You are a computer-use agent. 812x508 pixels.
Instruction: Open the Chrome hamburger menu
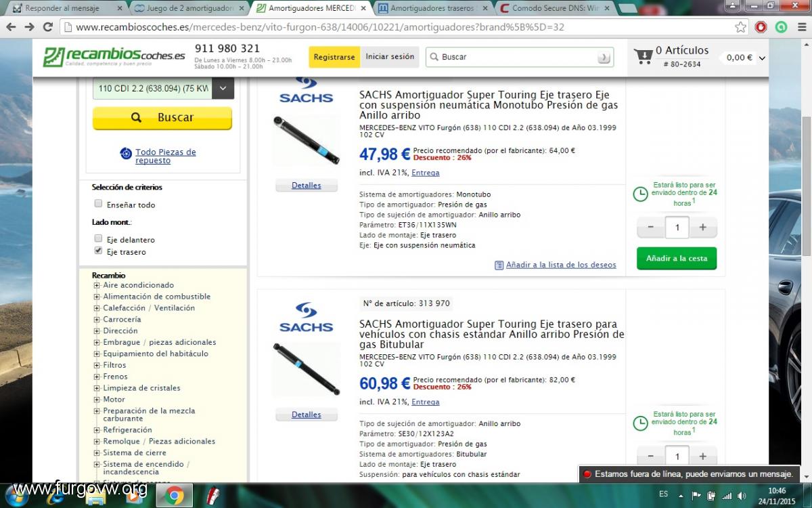[800, 27]
